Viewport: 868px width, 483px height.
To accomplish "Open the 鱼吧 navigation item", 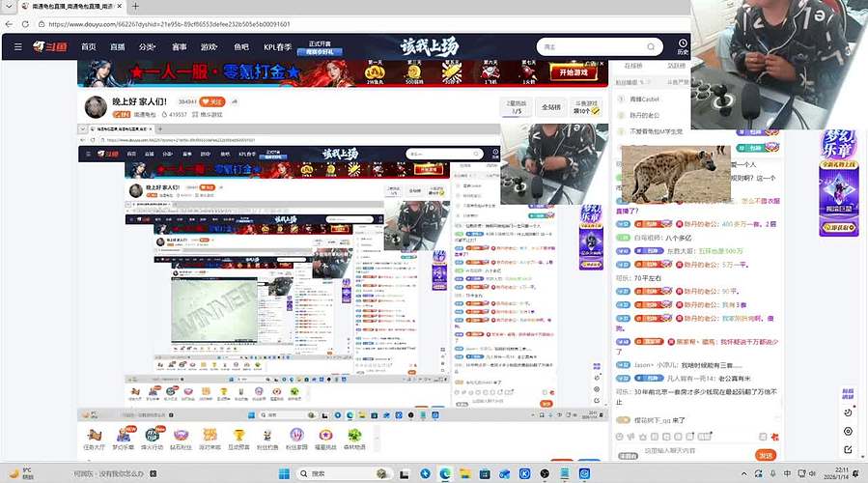I will click(x=241, y=47).
